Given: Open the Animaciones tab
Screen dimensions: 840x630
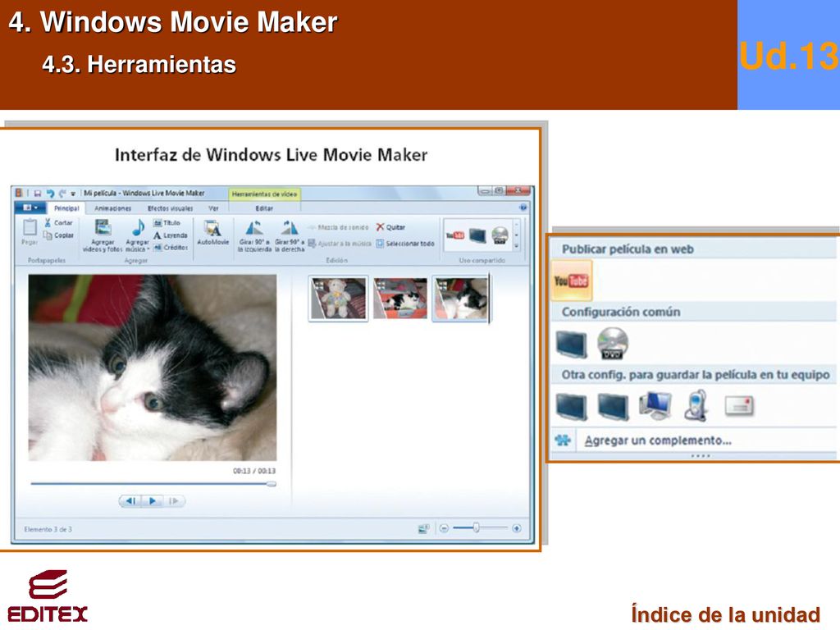Looking at the screenshot, I should [112, 208].
